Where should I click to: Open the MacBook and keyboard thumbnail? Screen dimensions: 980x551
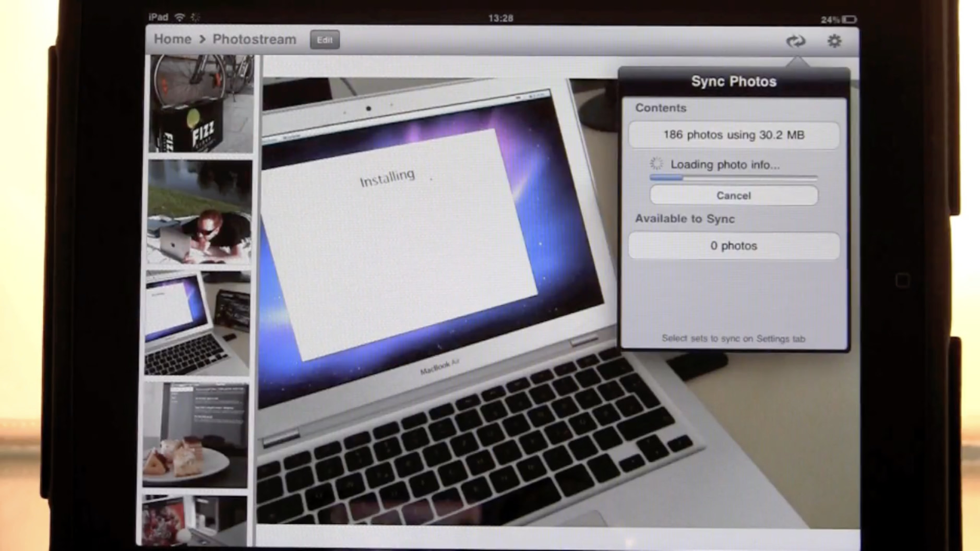click(198, 322)
